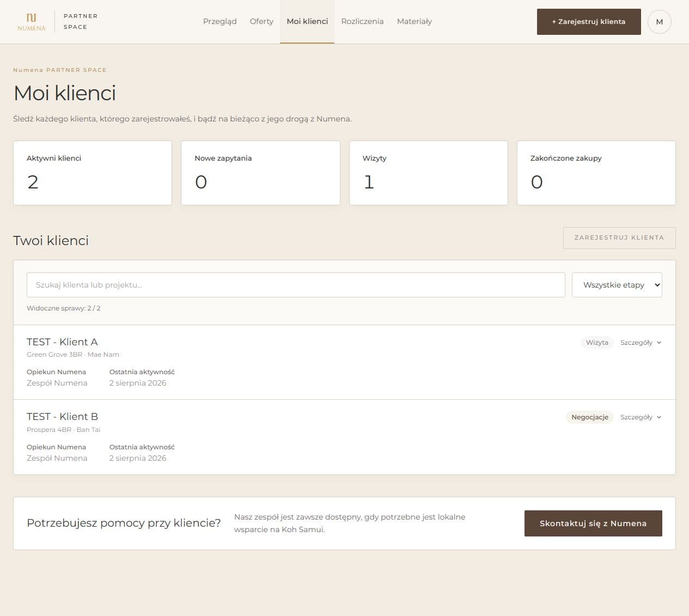This screenshot has width=689, height=616.
Task: Click the Negocjacje stage badge
Action: click(x=590, y=417)
